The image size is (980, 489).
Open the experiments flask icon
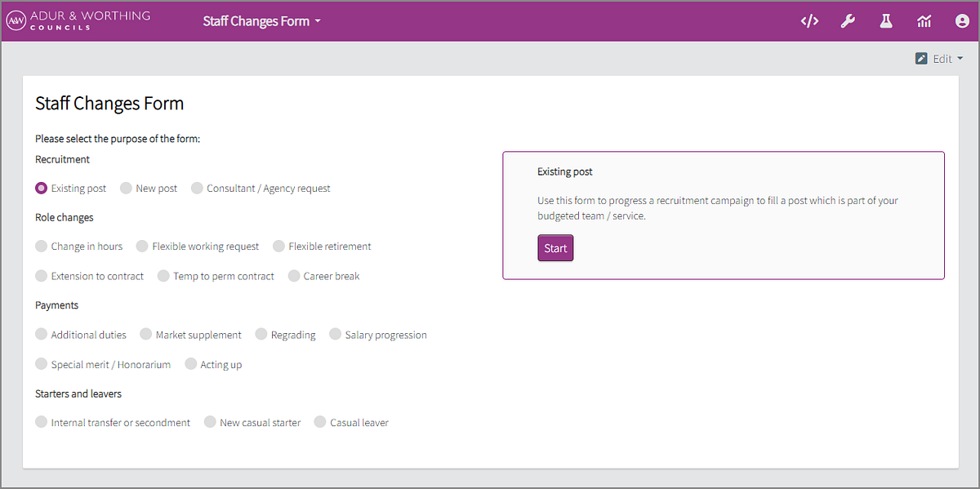[x=885, y=20]
